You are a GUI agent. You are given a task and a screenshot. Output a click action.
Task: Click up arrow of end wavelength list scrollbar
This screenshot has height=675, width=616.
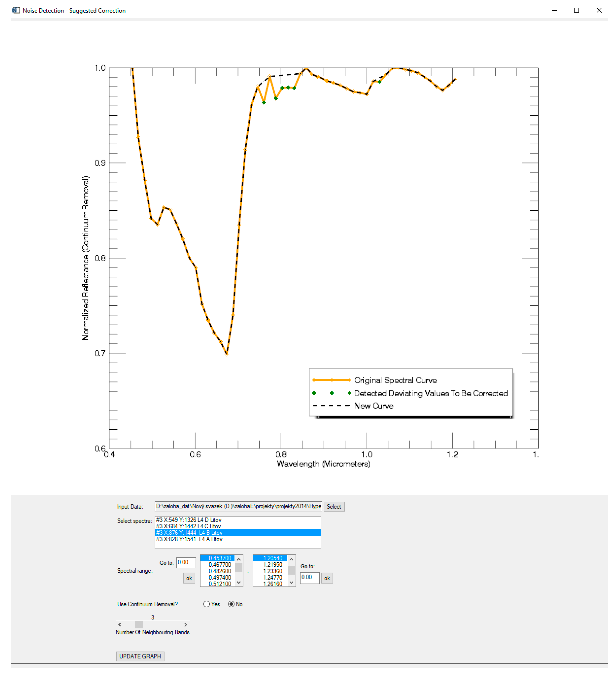[x=291, y=559]
